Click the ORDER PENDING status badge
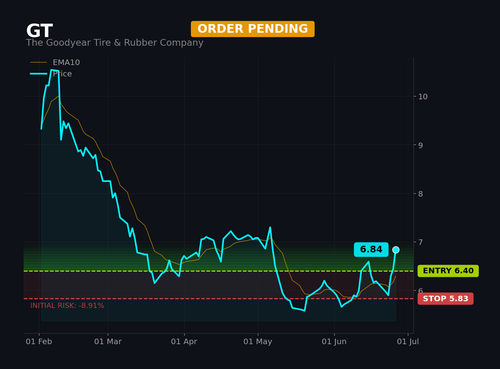Image resolution: width=500 pixels, height=369 pixels. point(253,29)
